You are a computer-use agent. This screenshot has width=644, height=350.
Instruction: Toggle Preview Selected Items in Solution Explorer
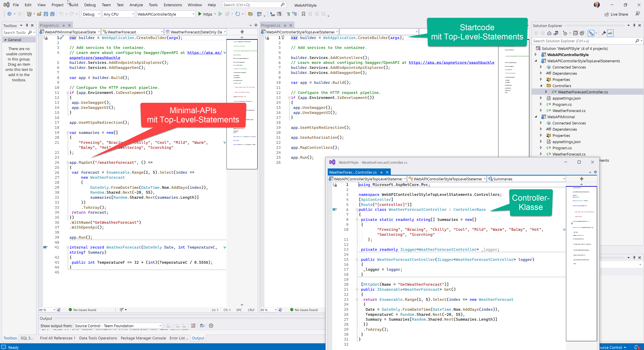[x=610, y=33]
